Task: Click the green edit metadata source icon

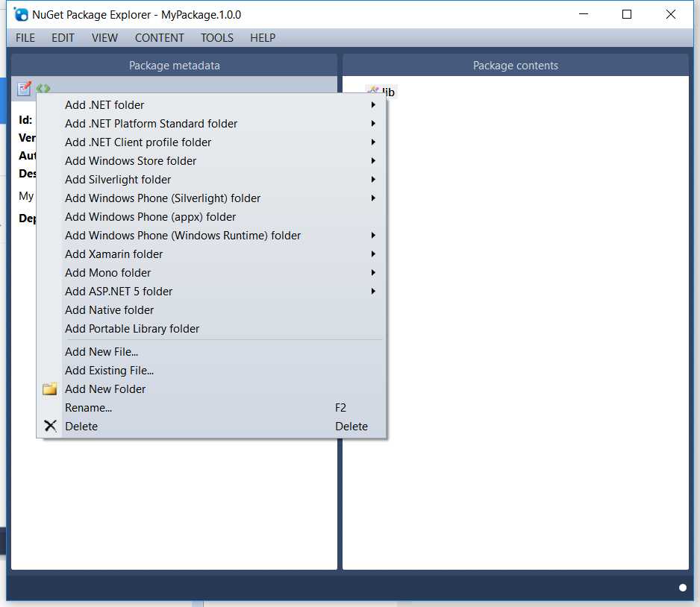Action: (x=43, y=88)
